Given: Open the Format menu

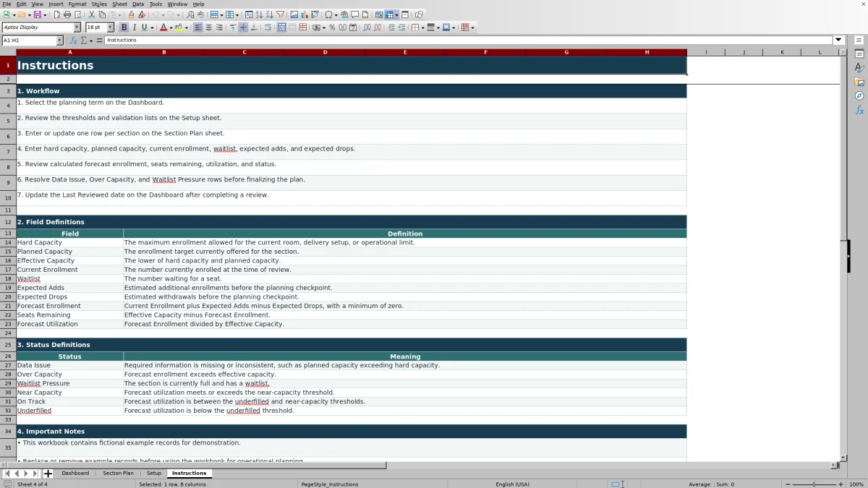Looking at the screenshot, I should (77, 4).
